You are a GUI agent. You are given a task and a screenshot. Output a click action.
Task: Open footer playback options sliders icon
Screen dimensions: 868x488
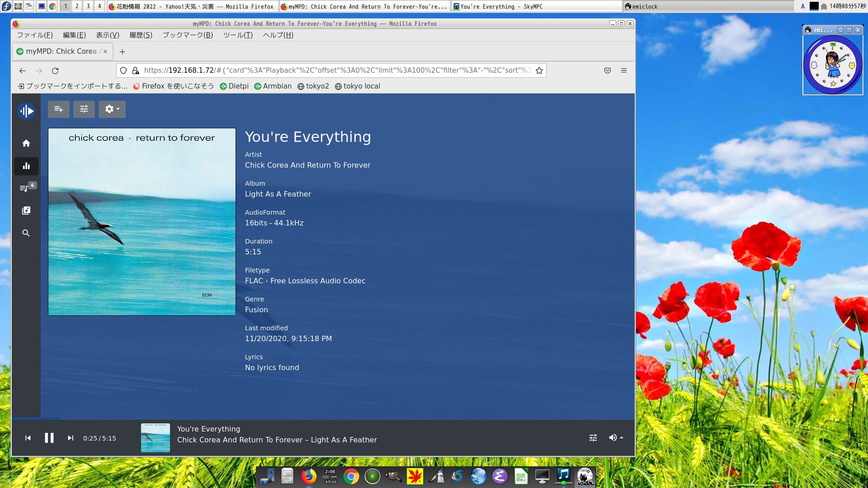593,438
